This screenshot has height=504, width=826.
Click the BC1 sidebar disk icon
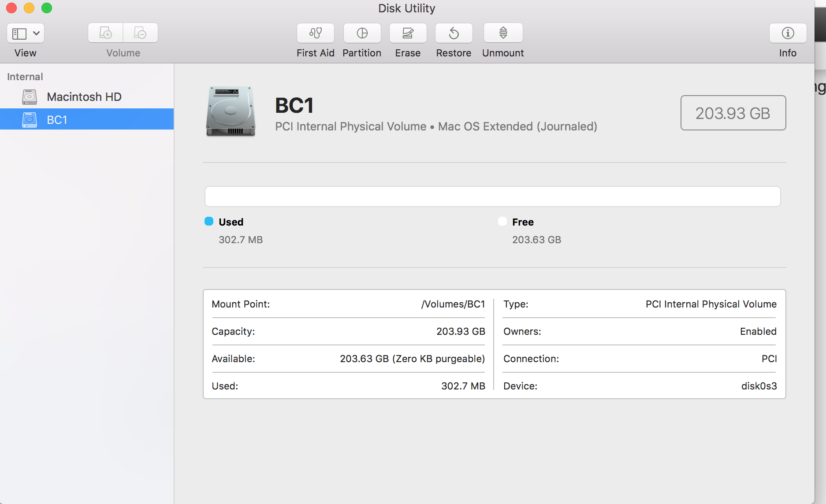pos(30,120)
